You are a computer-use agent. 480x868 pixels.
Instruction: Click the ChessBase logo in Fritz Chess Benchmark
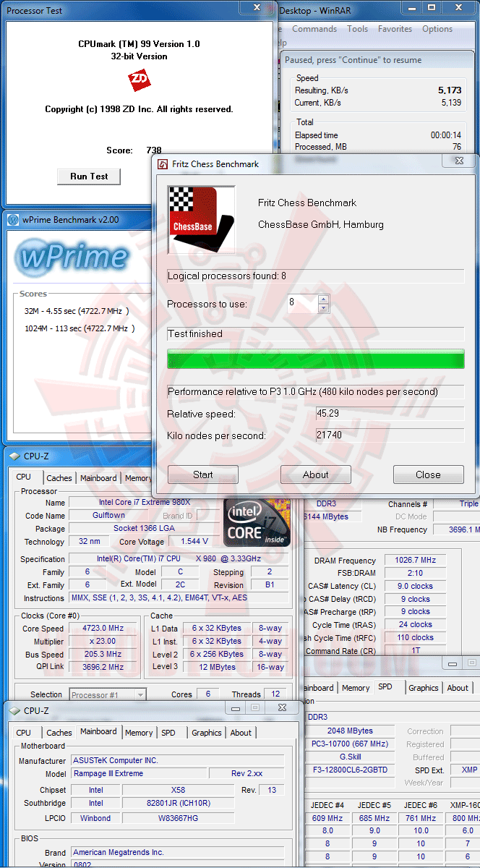pyautogui.click(x=202, y=221)
